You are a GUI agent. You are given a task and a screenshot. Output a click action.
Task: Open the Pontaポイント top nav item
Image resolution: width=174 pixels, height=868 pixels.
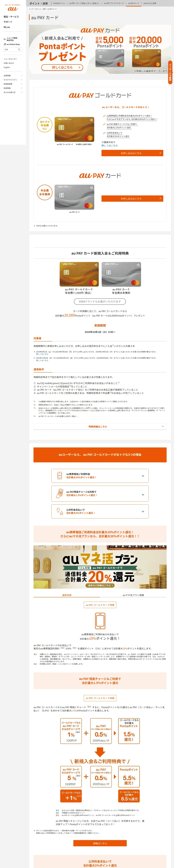[59, 3]
